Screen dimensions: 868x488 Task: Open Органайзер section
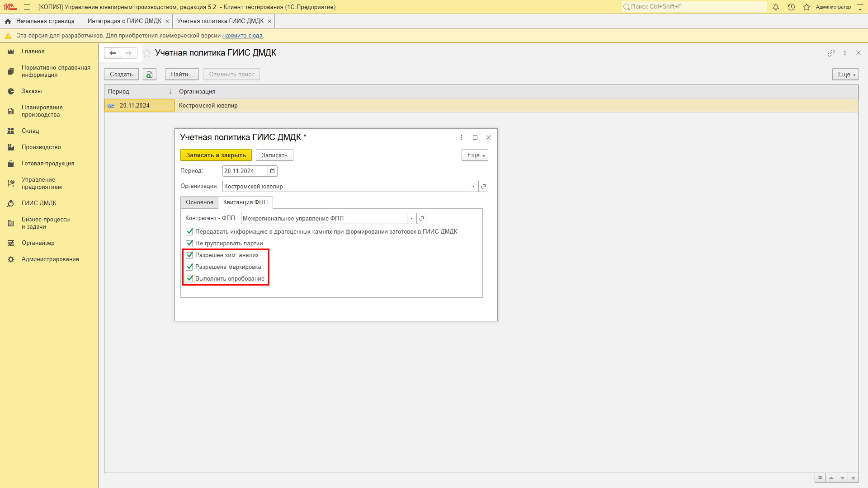pos(38,243)
